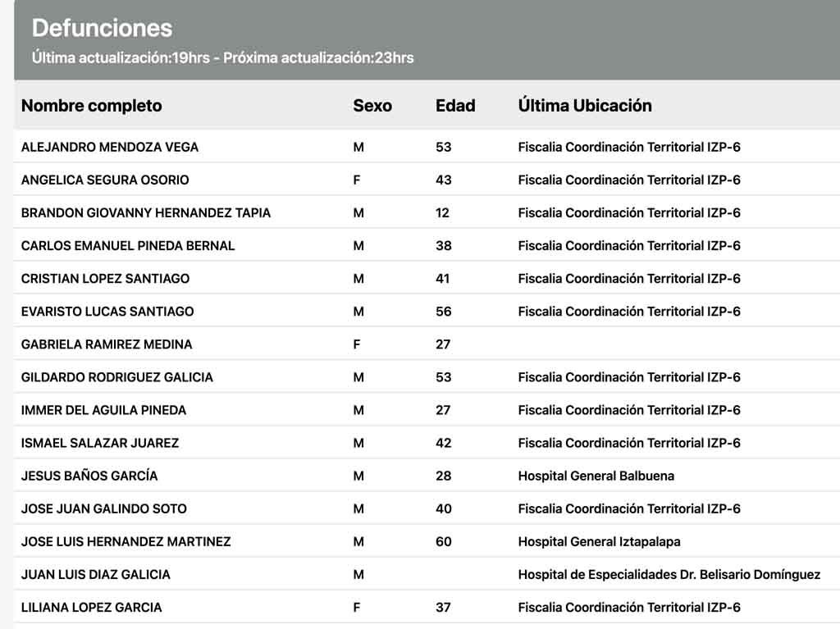Click BRANDON GIOVANNY HERNANDEZ TAPIA entry
Screen dimensions: 840x629
pyautogui.click(x=146, y=212)
